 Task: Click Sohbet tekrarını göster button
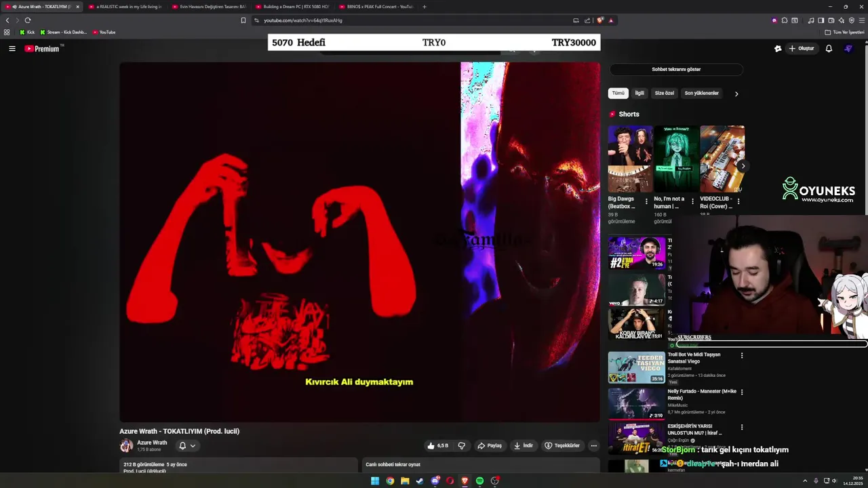click(676, 69)
